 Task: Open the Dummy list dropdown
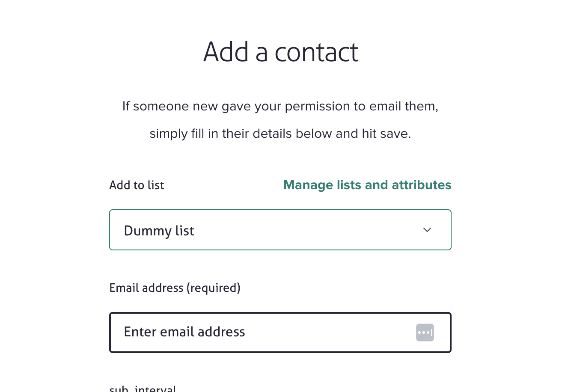point(280,230)
